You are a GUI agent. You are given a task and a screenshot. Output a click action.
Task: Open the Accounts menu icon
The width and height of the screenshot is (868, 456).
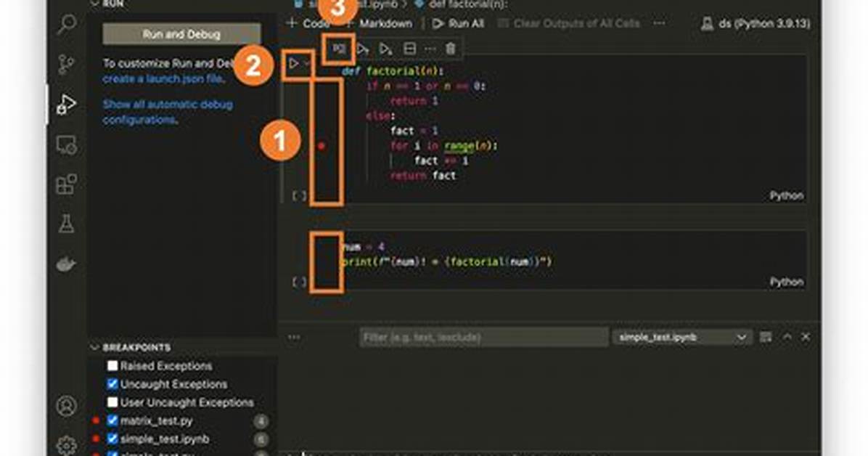pos(67,406)
